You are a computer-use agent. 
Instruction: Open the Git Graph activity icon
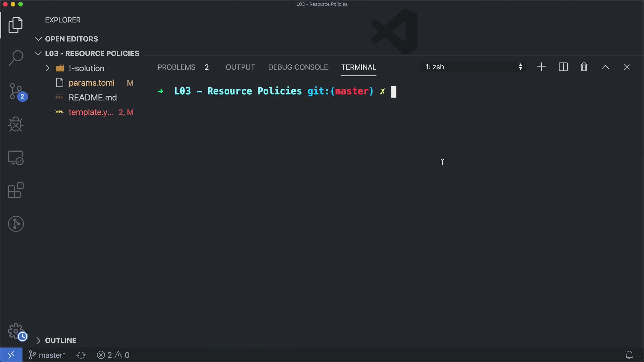16,224
